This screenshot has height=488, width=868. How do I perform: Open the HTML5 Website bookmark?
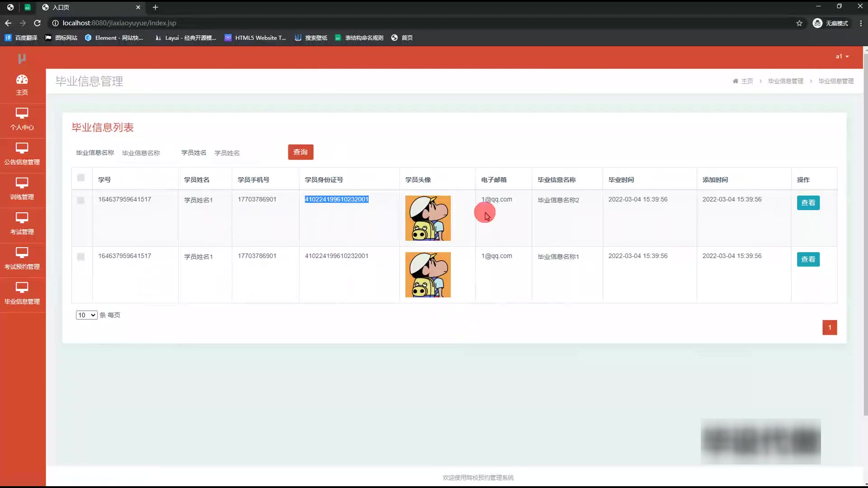coord(255,38)
